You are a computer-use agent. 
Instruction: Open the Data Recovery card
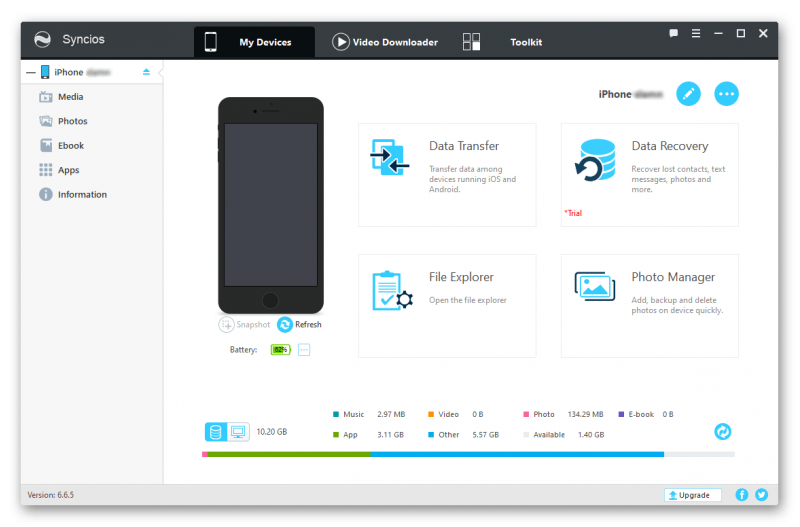click(x=649, y=174)
